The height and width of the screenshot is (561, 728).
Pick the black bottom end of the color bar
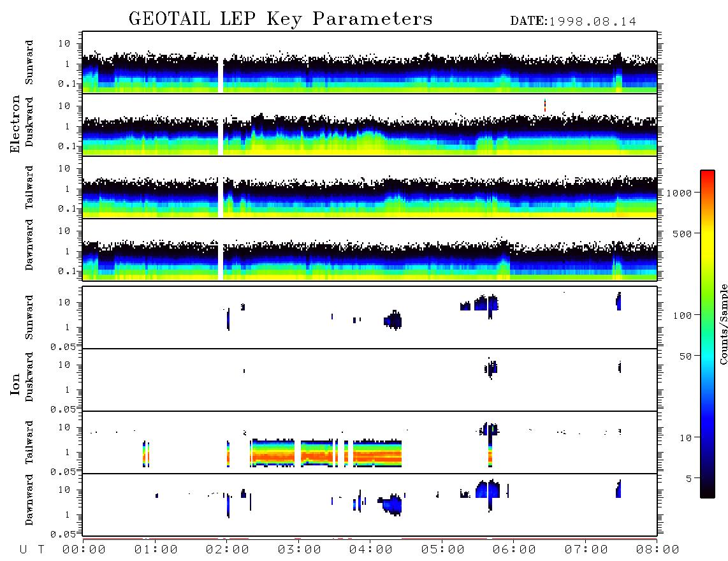pos(708,493)
